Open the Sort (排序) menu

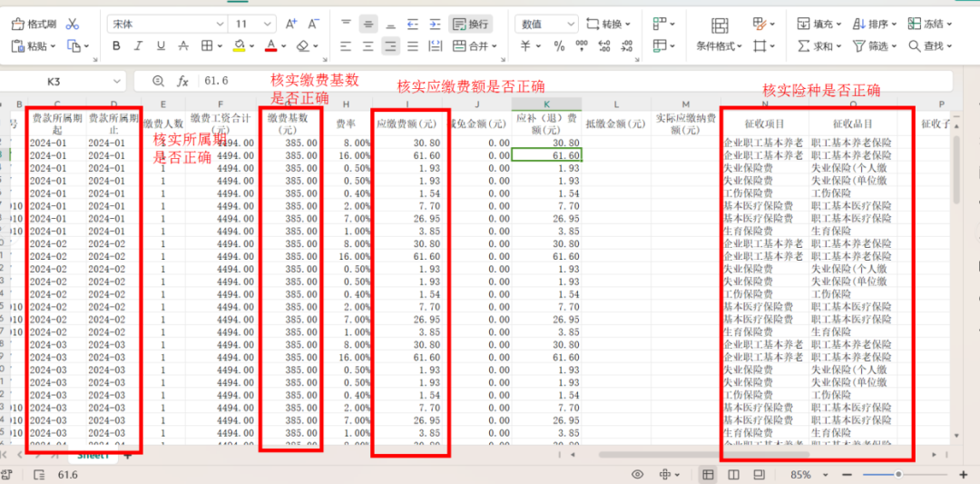point(875,25)
